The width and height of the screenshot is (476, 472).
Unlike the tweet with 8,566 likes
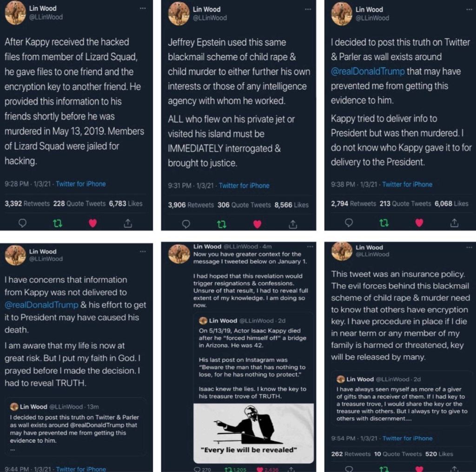[257, 224]
